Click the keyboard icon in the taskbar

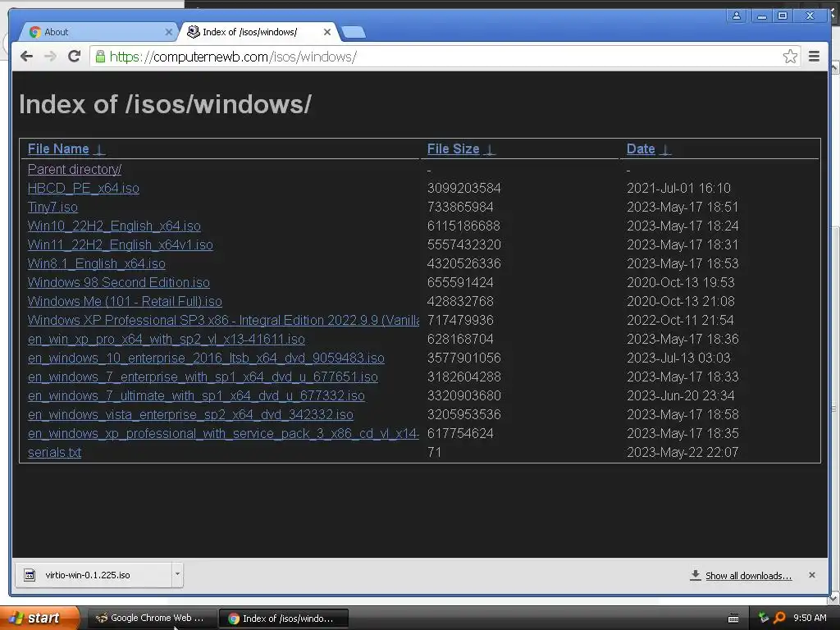click(733, 619)
